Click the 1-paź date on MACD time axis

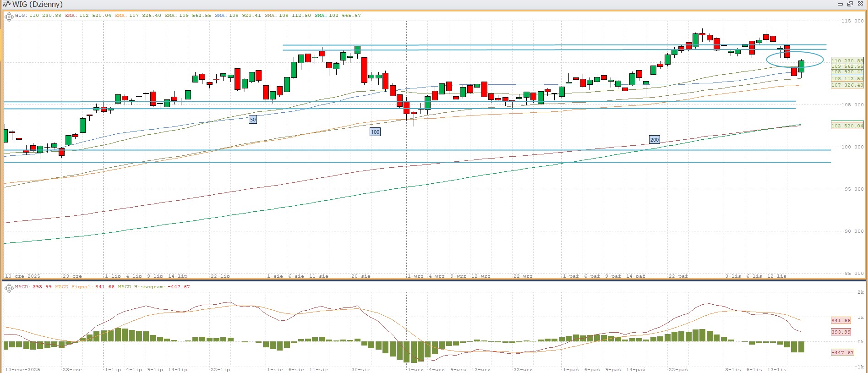click(x=571, y=369)
